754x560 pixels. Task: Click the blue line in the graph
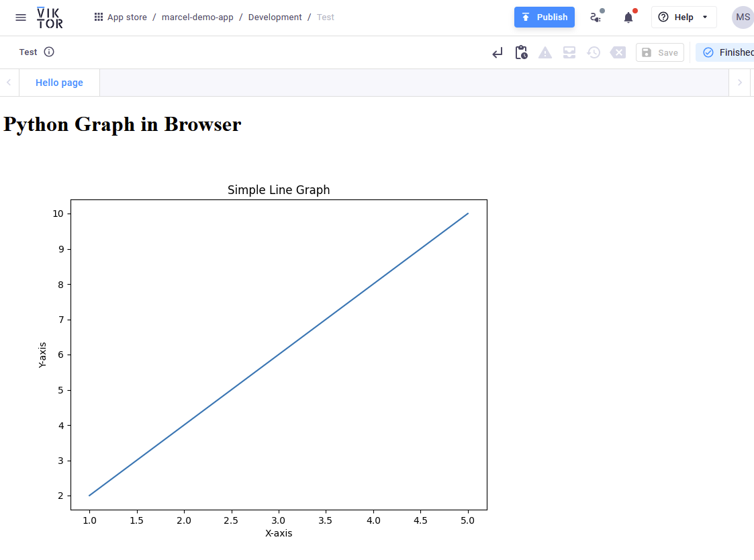coord(279,355)
